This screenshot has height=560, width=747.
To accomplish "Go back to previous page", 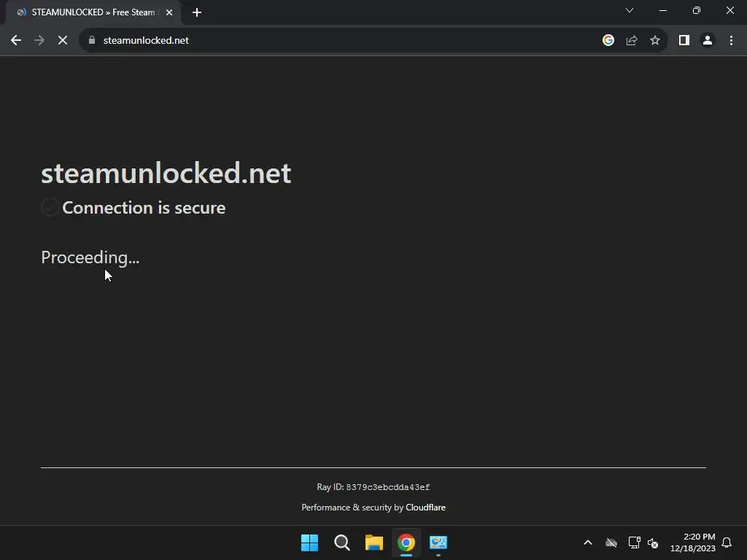I will [x=16, y=41].
